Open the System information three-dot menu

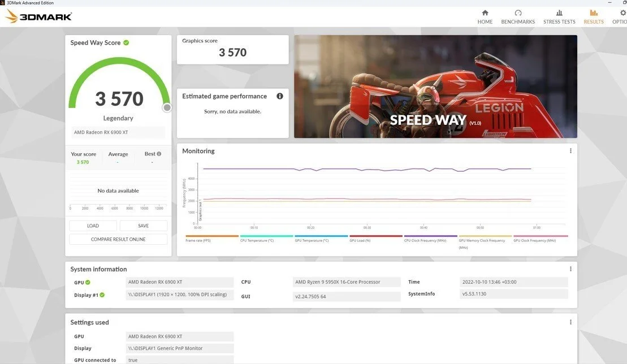coord(570,269)
